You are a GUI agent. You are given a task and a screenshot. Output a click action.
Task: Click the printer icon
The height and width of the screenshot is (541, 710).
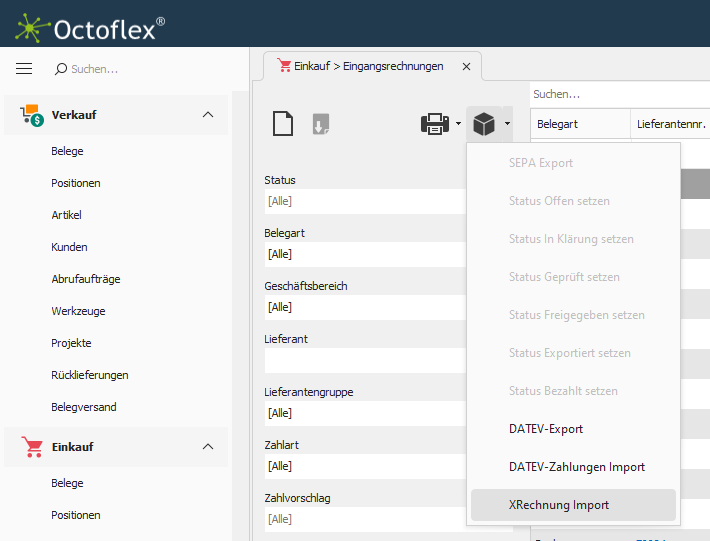(x=435, y=124)
